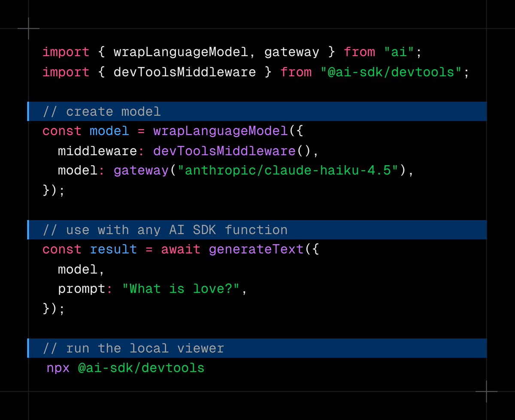Click devToolsMiddleware in the second import line
Image resolution: width=515 pixels, height=420 pixels.
[185, 72]
